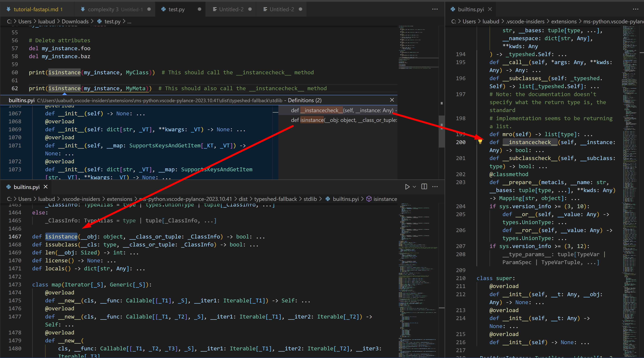
Task: Open more actions for right editor group
Action: pos(636,9)
